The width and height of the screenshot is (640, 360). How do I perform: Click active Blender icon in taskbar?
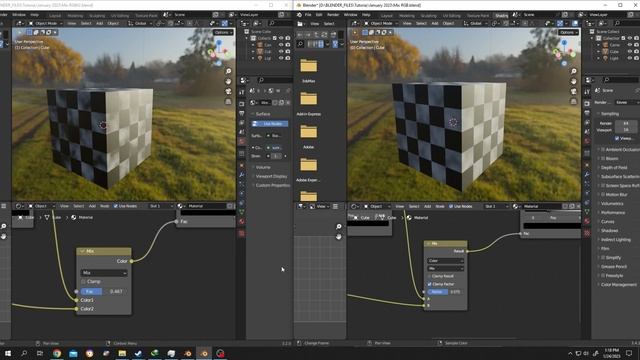tap(204, 353)
